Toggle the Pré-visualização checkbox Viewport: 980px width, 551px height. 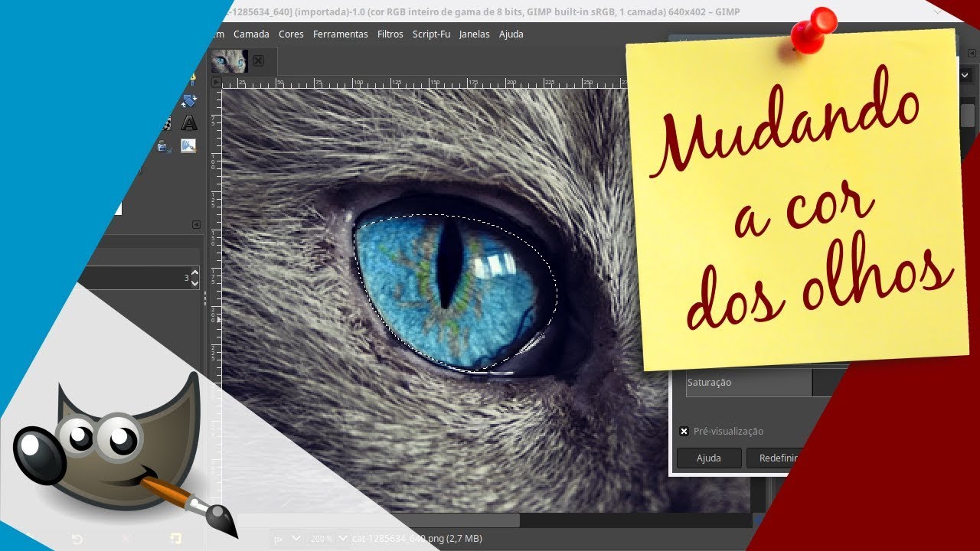(x=684, y=432)
